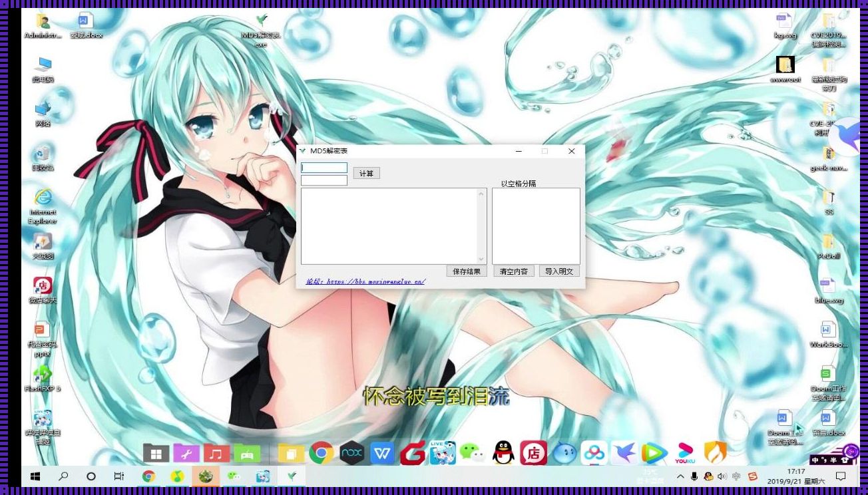Click the 导入明文 button

[x=559, y=271]
